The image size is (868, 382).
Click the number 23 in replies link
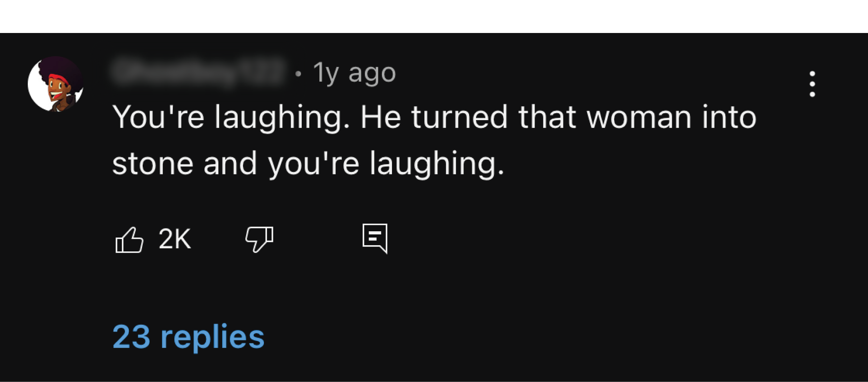131,337
